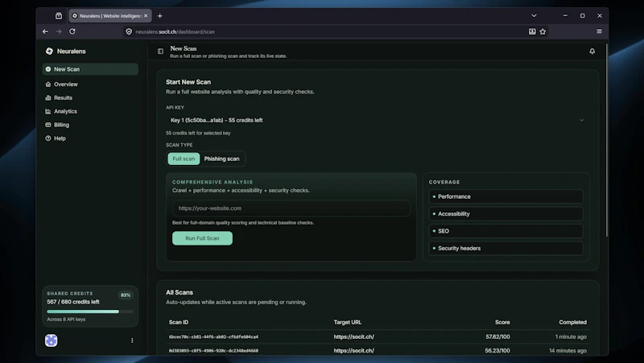Screen dimensions: 644x363
Task: Go to Overview page
Action: pyautogui.click(x=66, y=85)
